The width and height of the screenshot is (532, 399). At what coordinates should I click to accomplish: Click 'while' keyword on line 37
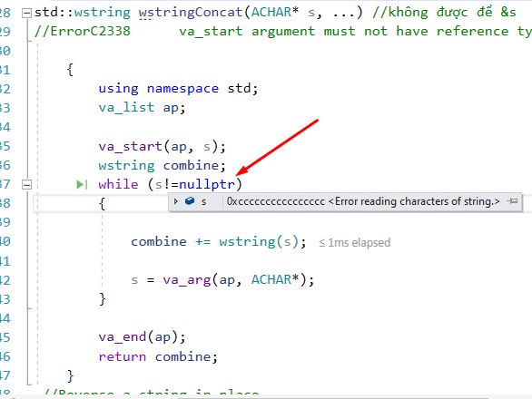[118, 185]
